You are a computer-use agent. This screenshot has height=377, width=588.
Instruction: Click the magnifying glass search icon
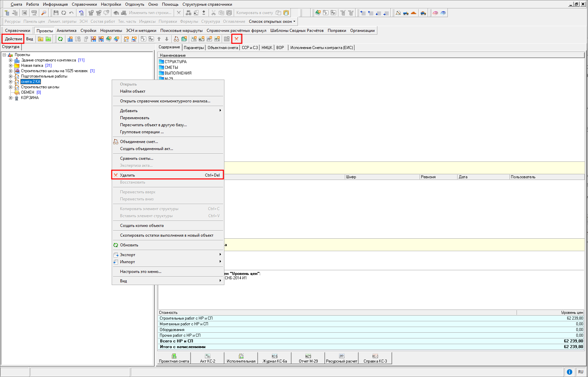44,13
